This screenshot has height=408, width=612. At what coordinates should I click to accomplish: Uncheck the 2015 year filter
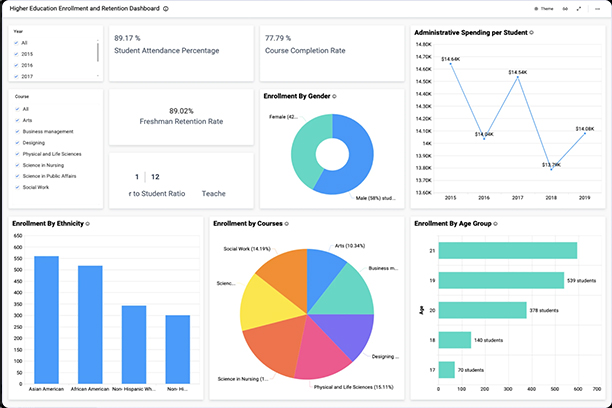coord(16,54)
